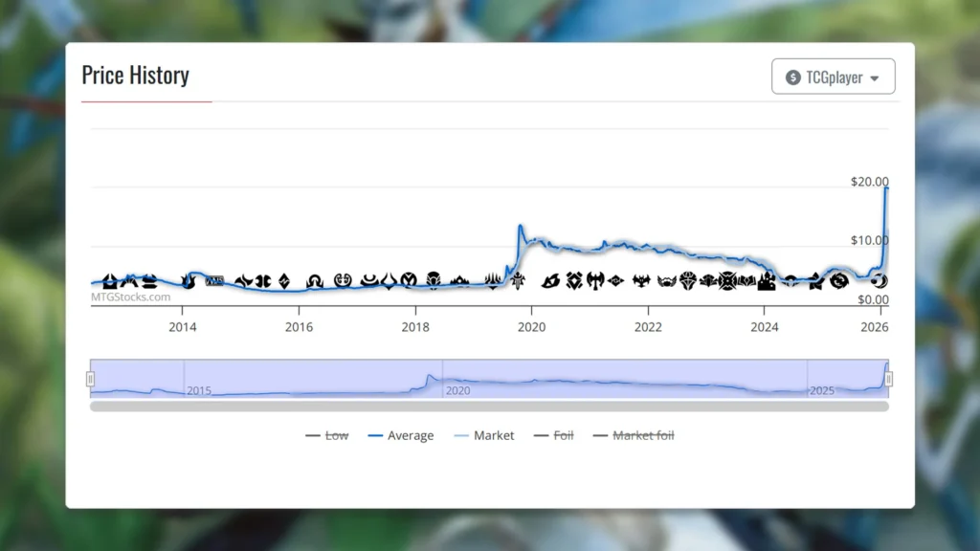Click the castle-shaped set symbol near 2023

pos(767,282)
